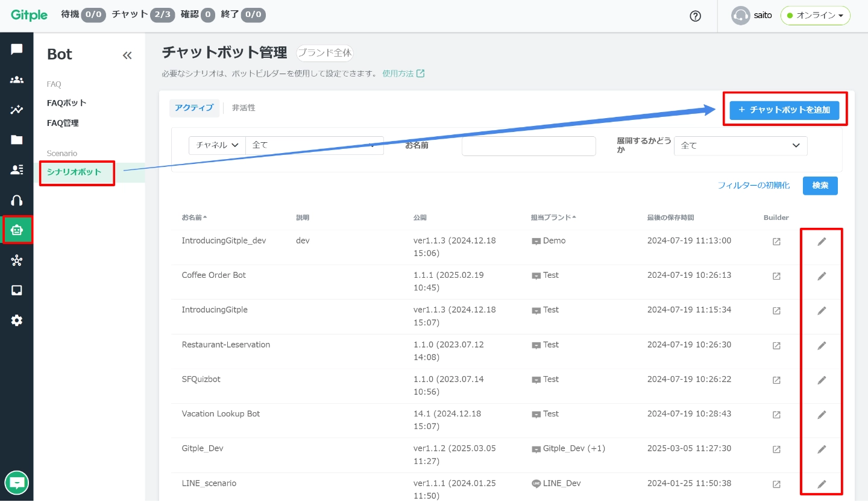Open the integration nodes icon in sidebar
Image resolution: width=868 pixels, height=502 pixels.
pos(17,260)
